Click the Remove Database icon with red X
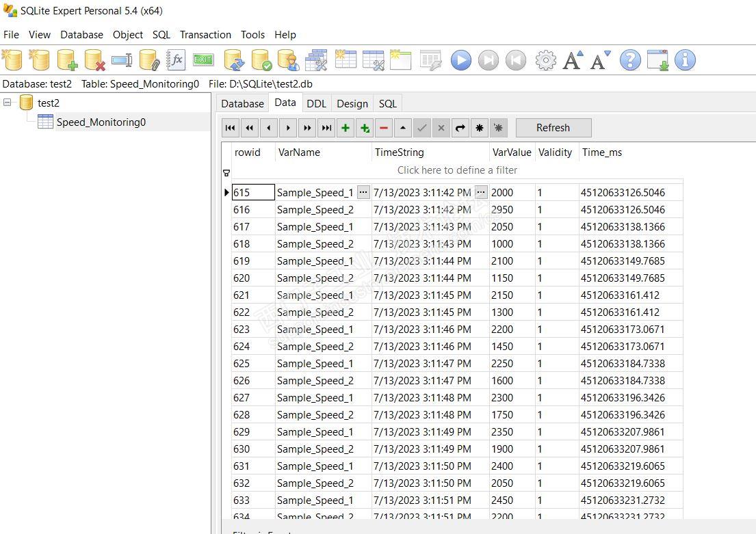The image size is (756, 534). pos(94,60)
